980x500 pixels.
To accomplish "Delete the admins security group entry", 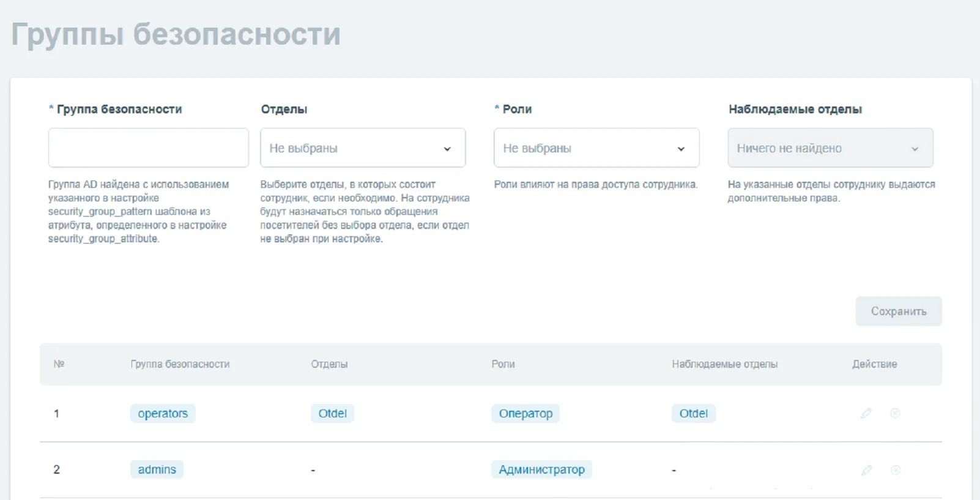I will point(896,470).
